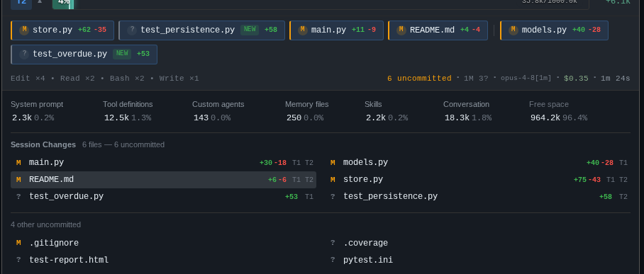Screen dimensions: 644x274
Task: Click the ? marker beside .coverage
Action: pyautogui.click(x=333, y=244)
